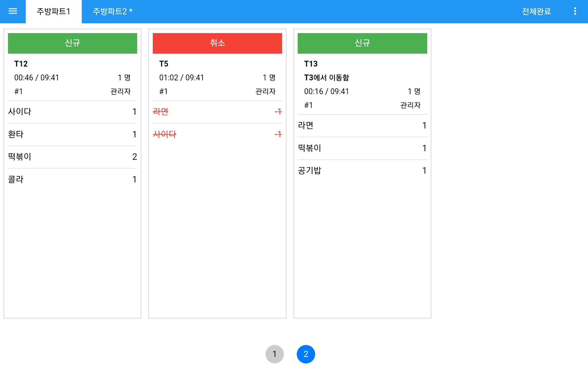Select the cancelled 사이다 item in T5
The width and height of the screenshot is (588, 368).
click(217, 134)
